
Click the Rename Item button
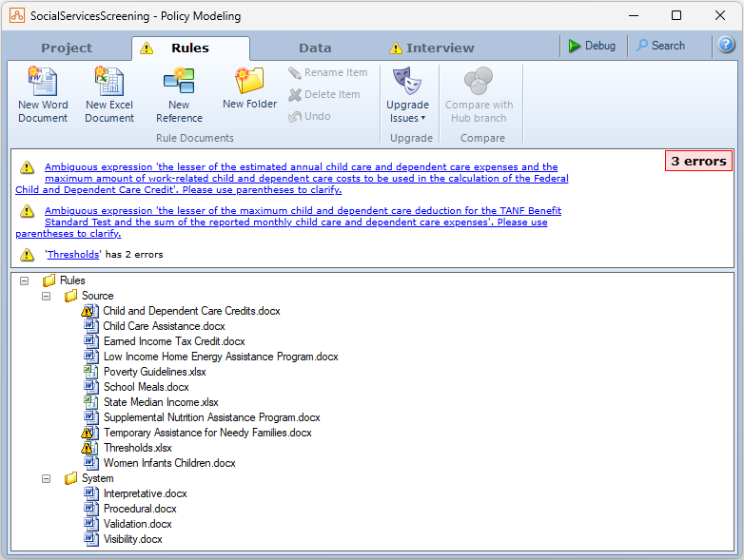pyautogui.click(x=328, y=72)
